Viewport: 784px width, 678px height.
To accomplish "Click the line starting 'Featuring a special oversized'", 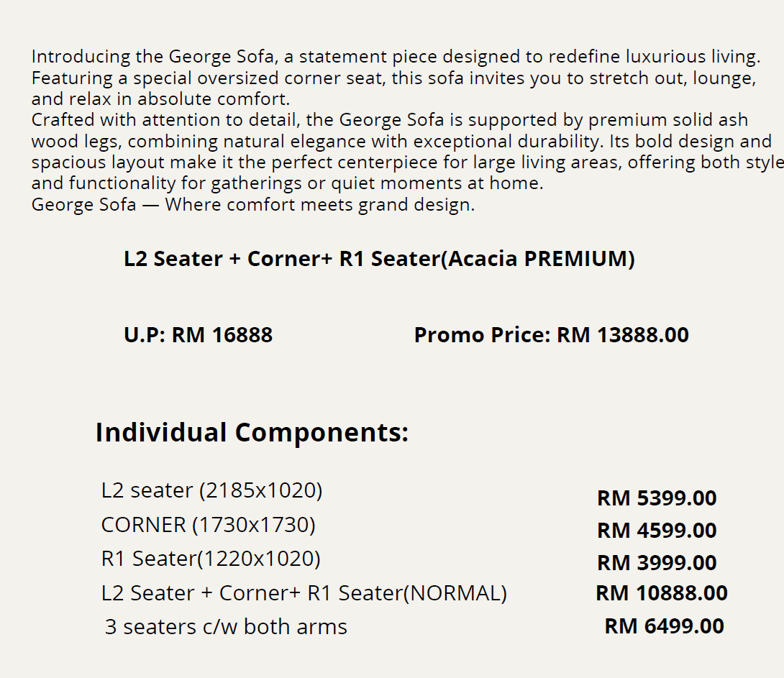I will (393, 78).
